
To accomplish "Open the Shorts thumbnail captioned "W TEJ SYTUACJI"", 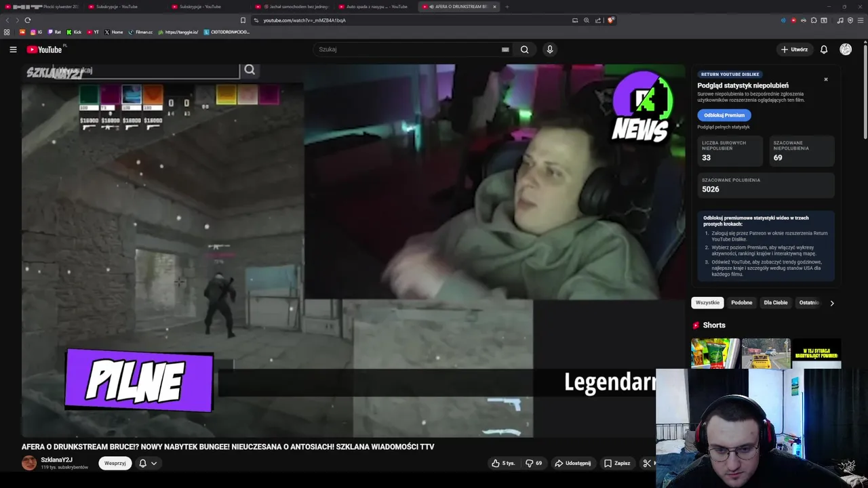I will click(816, 353).
